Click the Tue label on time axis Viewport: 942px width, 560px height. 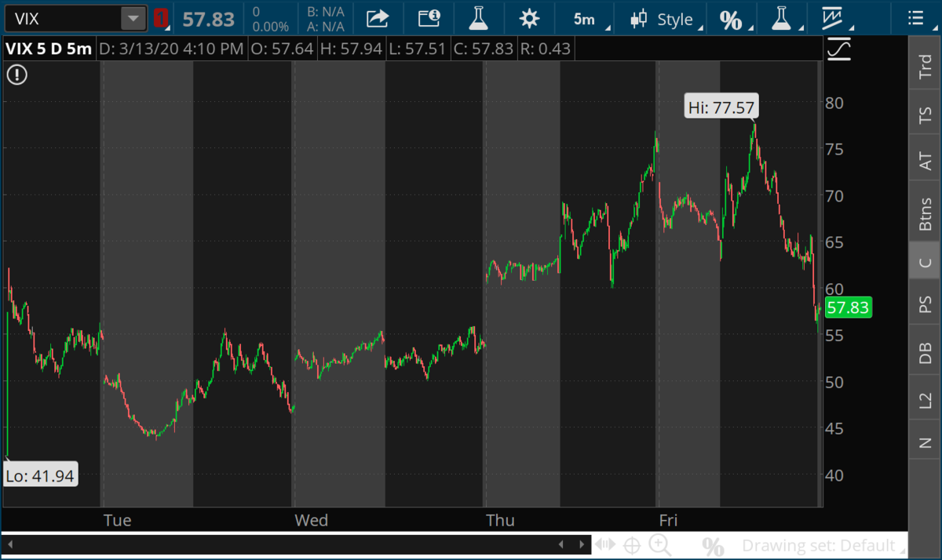coord(117,520)
